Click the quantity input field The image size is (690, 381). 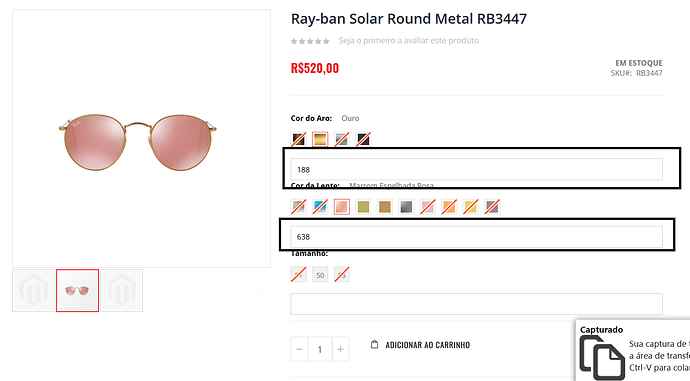coord(320,349)
